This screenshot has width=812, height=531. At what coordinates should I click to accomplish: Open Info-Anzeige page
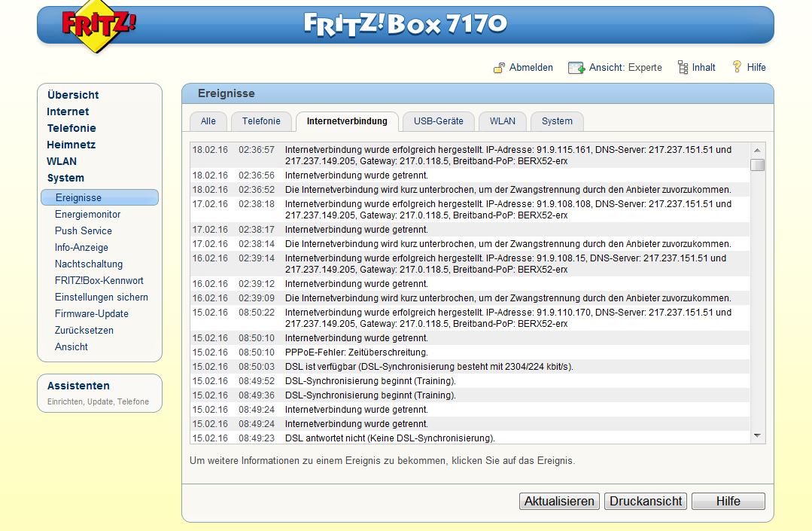[81, 247]
